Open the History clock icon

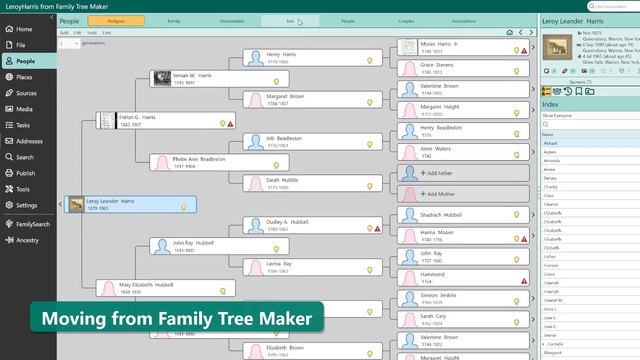pyautogui.click(x=568, y=91)
